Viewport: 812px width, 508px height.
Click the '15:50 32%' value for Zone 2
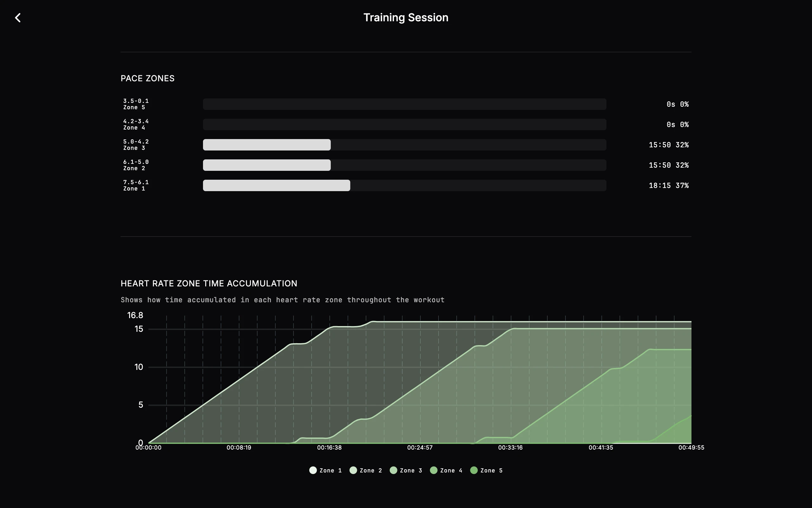(668, 165)
